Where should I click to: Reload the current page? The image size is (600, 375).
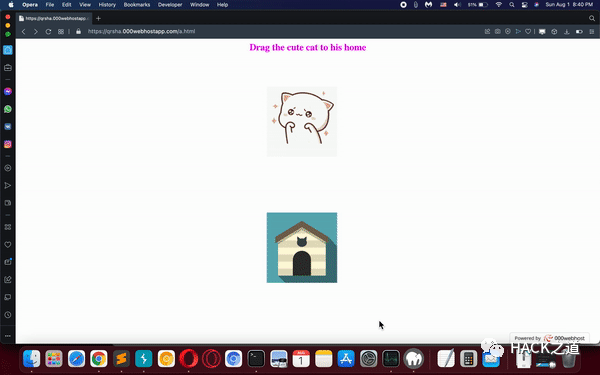(48, 31)
